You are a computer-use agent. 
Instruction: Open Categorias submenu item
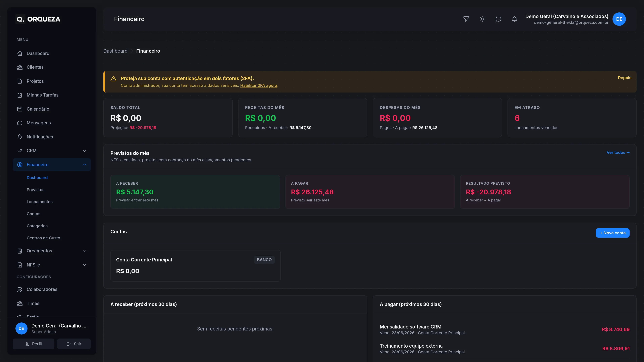(37, 226)
